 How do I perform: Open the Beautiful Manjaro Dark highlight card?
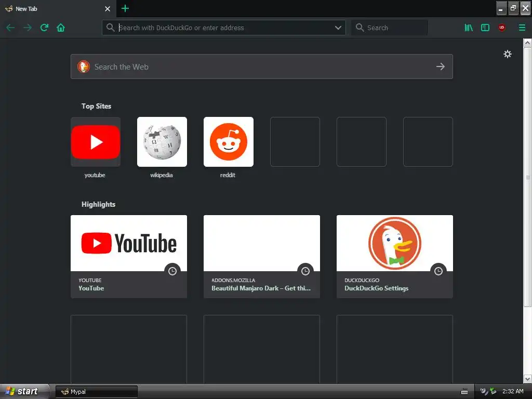click(262, 257)
